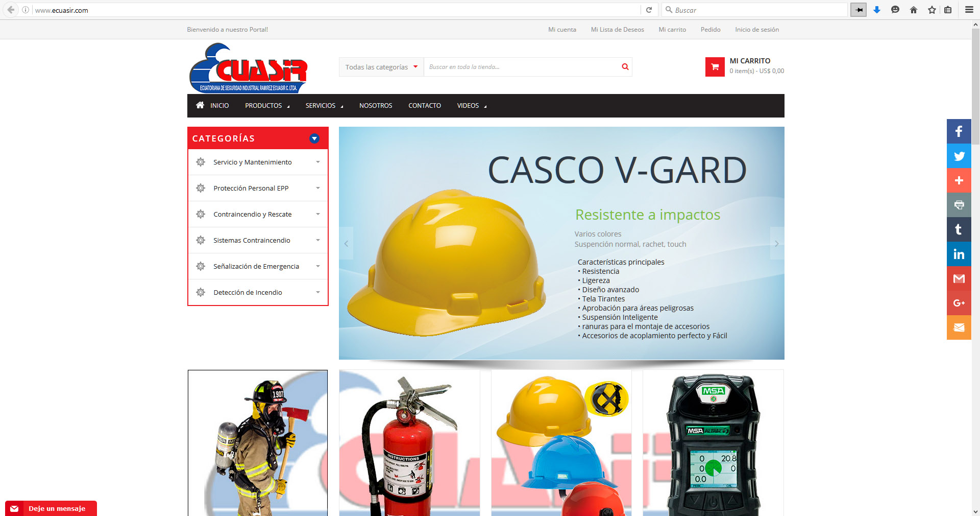This screenshot has width=980, height=516.
Task: Share by email orange envelope icon
Action: [959, 327]
